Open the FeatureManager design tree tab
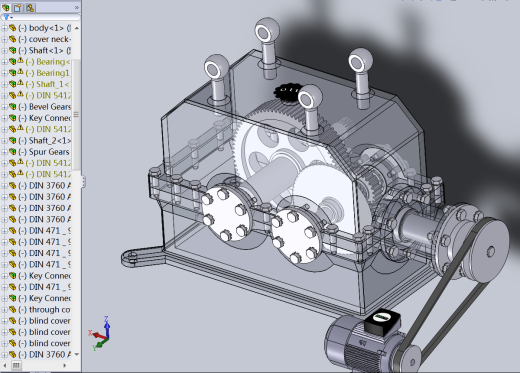The image size is (520, 373). [x=6, y=7]
